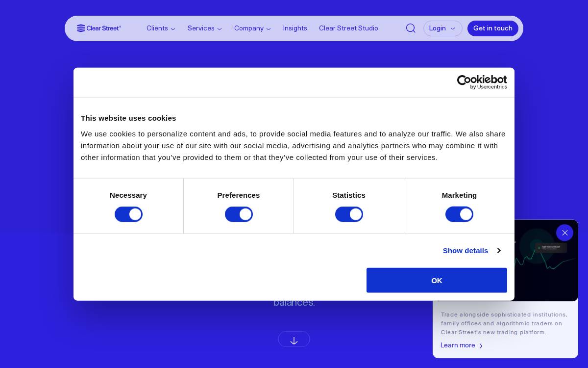588x368 pixels.
Task: Click the trading chart promo image
Action: (x=546, y=260)
